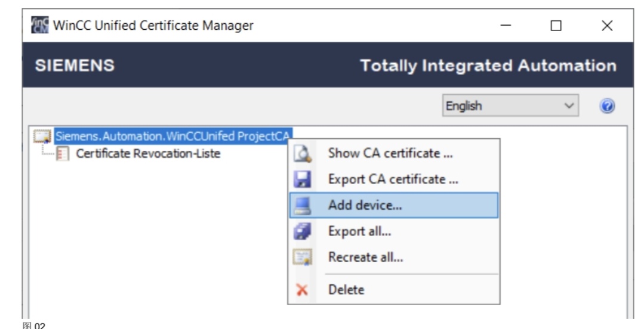Maximize the Certificate Manager window
The height and width of the screenshot is (329, 644).
[556, 26]
